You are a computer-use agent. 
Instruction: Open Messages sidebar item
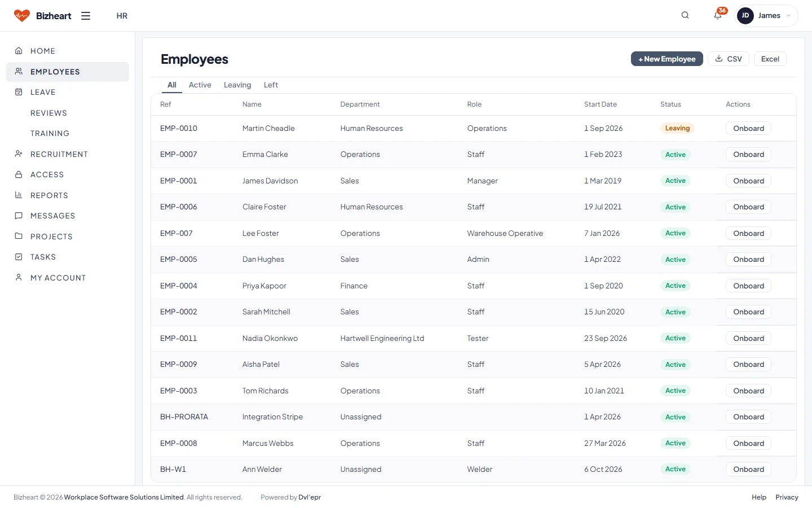coord(68,216)
